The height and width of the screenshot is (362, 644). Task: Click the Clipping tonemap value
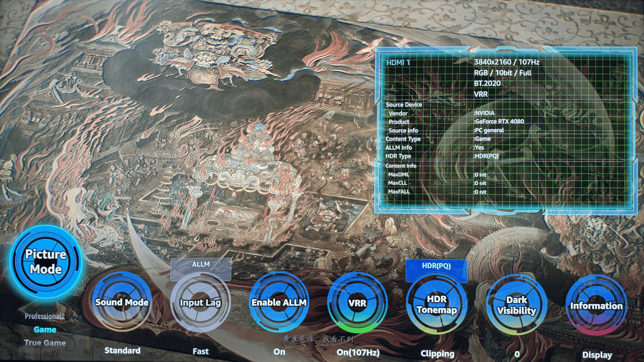coord(437,354)
